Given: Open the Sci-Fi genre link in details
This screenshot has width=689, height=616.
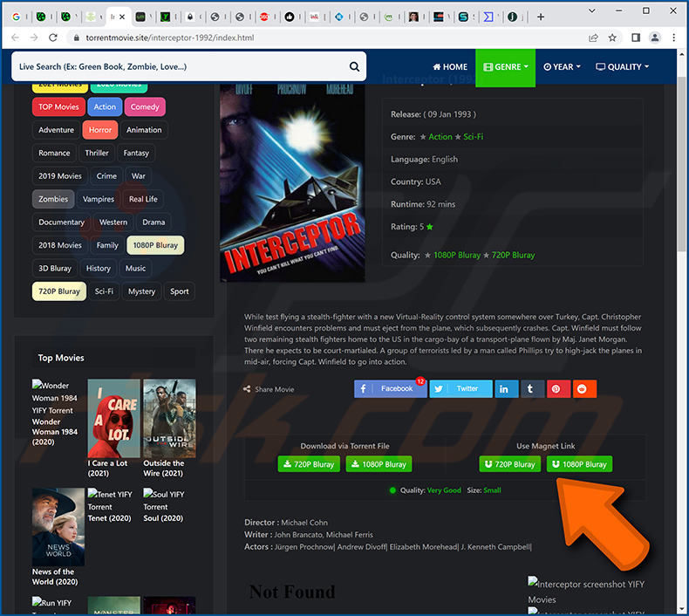Looking at the screenshot, I should [474, 137].
